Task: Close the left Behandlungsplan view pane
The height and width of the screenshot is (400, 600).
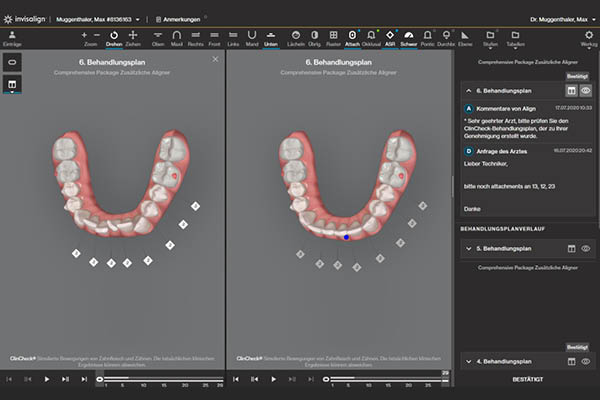Action: coord(215,59)
